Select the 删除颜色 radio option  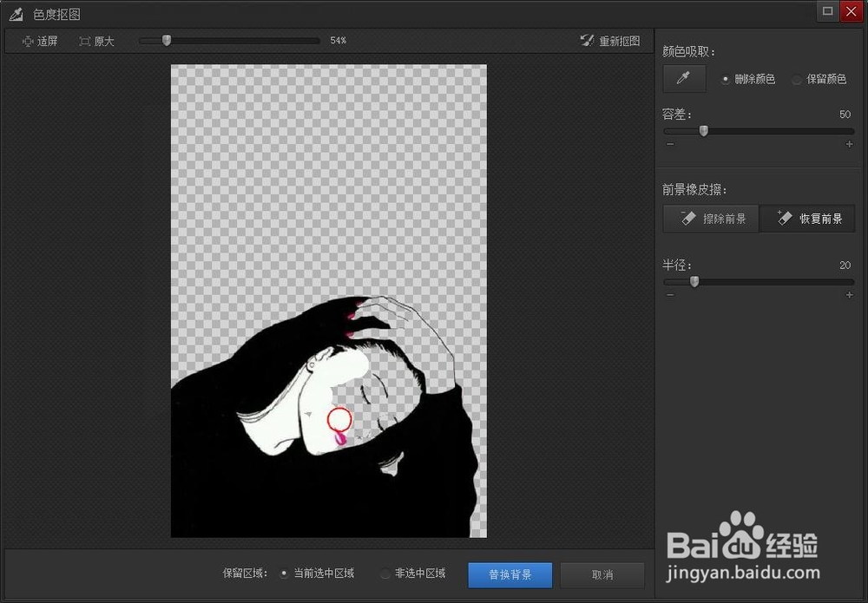click(x=748, y=79)
